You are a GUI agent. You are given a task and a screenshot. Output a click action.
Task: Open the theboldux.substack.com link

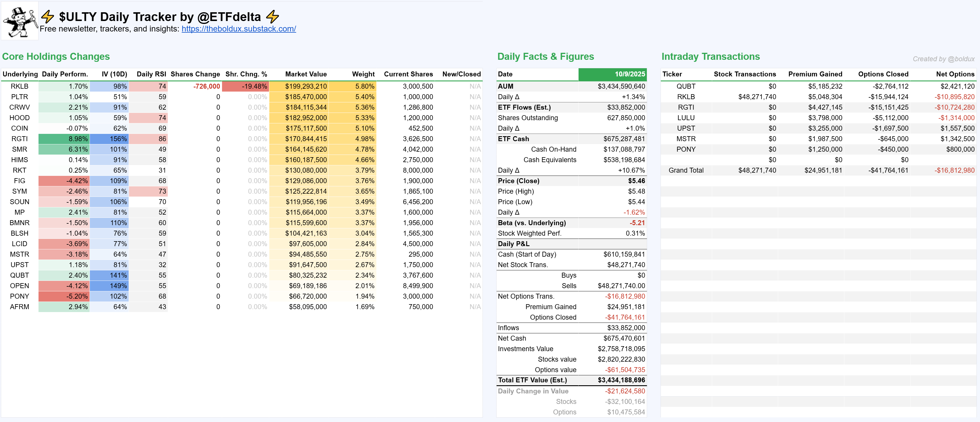pyautogui.click(x=239, y=29)
